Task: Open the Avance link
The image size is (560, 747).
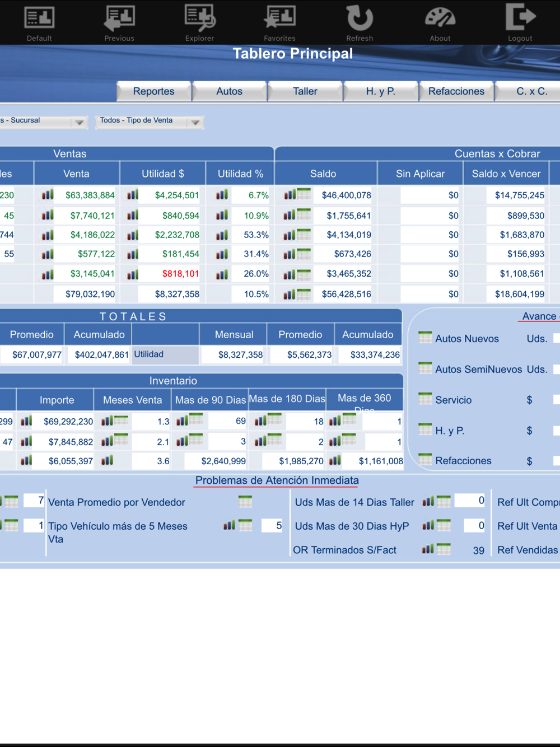Action: click(539, 316)
